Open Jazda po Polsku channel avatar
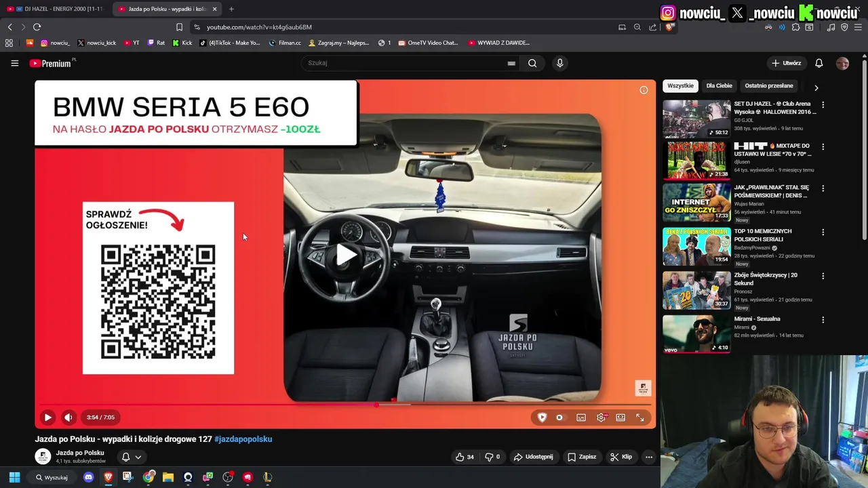This screenshot has width=868, height=488. click(43, 456)
